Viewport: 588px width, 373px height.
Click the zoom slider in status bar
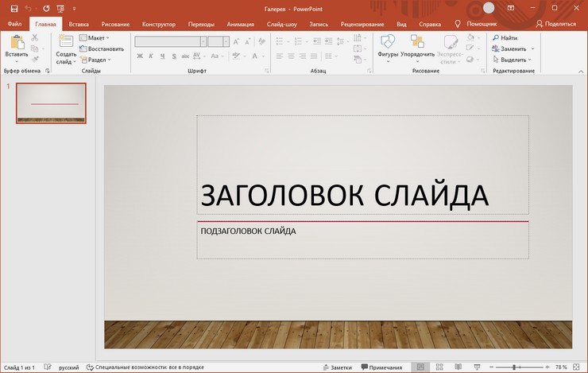[515, 367]
